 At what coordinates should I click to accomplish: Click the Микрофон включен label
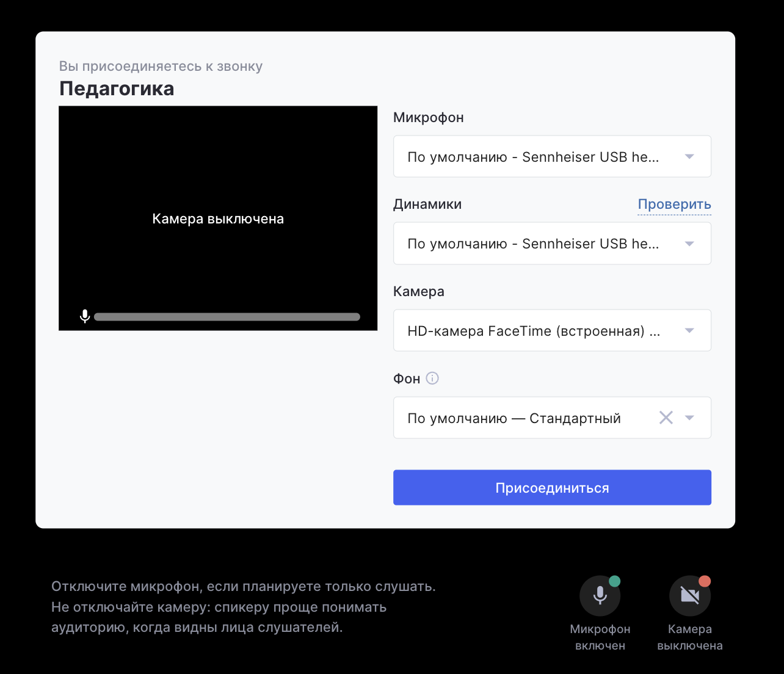click(600, 637)
